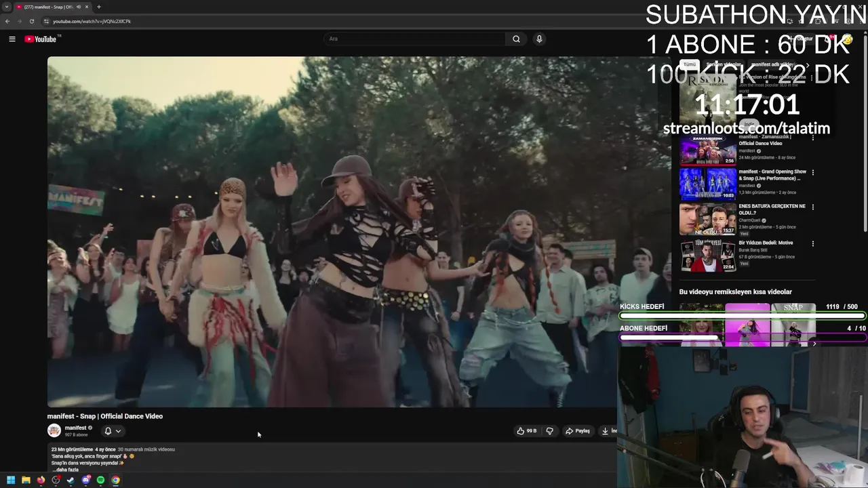Open the YouTube hamburger guide menu
Image resolution: width=868 pixels, height=488 pixels.
[12, 39]
